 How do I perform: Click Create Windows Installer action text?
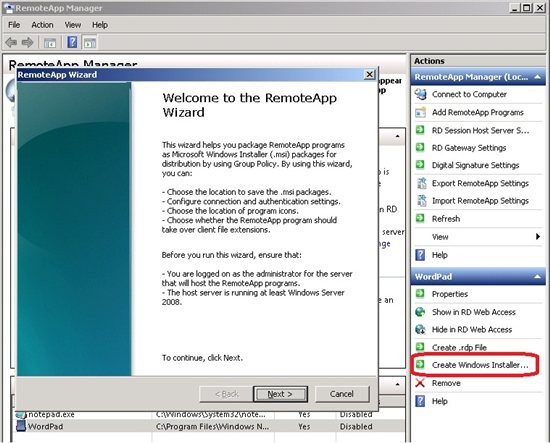[480, 365]
